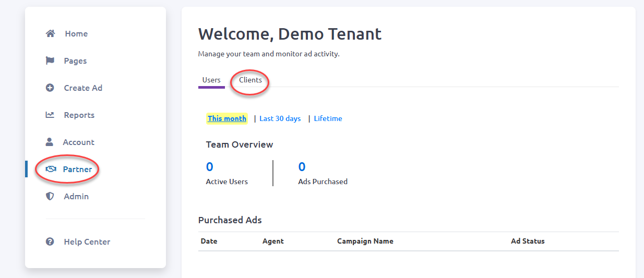The width and height of the screenshot is (644, 278).
Task: Click the Welcome, Demo Tenant heading
Action: click(x=290, y=34)
